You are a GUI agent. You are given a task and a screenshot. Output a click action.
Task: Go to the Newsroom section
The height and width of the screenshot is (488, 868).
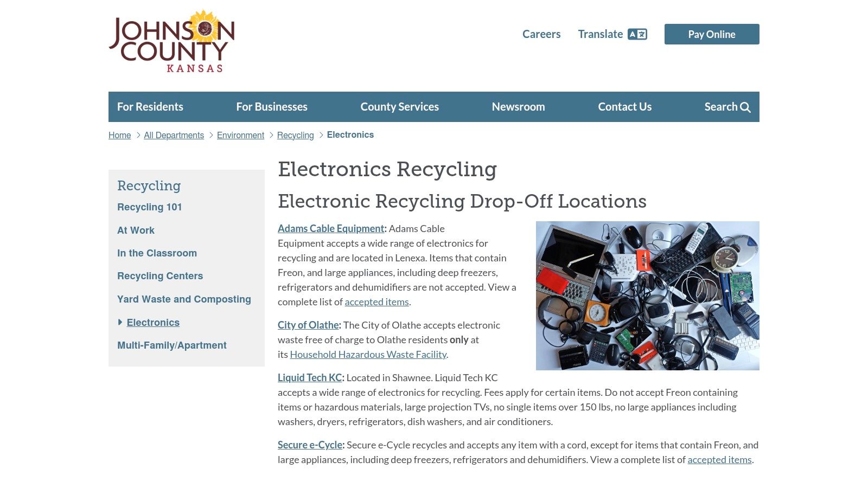point(518,106)
